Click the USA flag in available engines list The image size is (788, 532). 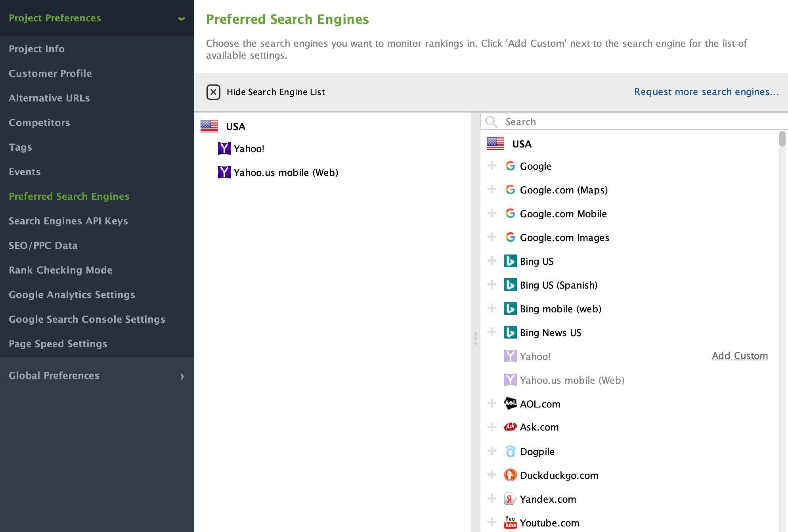click(x=495, y=144)
